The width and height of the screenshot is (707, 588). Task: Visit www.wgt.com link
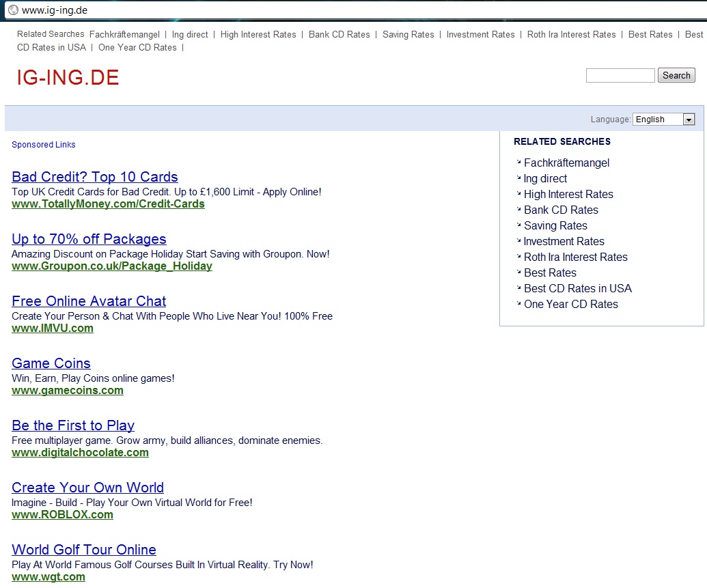pyautogui.click(x=48, y=577)
